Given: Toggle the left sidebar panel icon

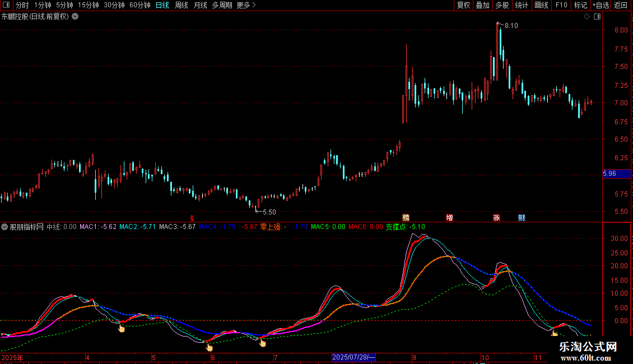Looking at the screenshot, I should [6, 5].
